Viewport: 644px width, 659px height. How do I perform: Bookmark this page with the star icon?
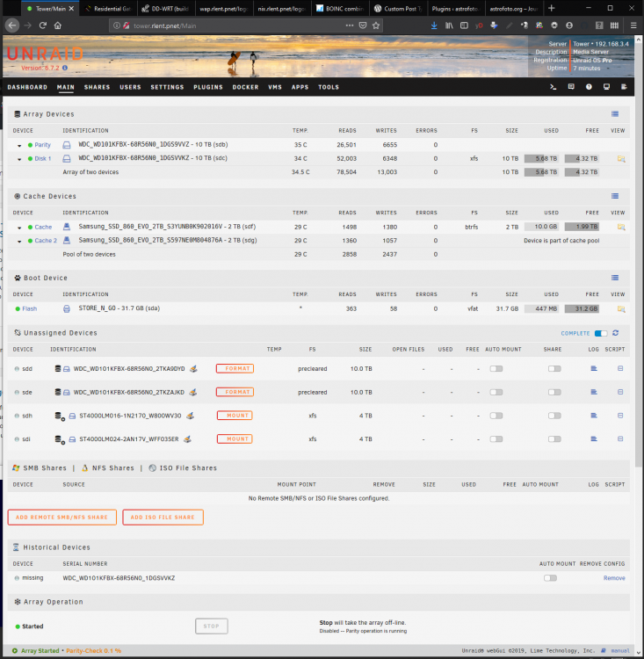[x=376, y=25]
